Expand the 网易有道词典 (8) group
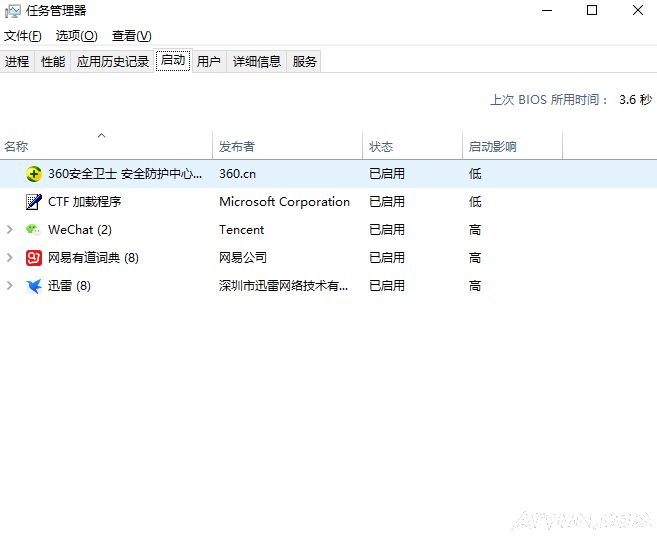Screen dimensions: 657x536 click(10, 257)
